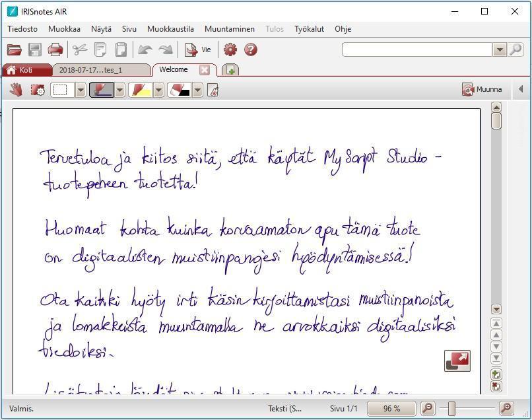Click the zoom in magnifier icon
This screenshot has width=532, height=420.
point(506,408)
